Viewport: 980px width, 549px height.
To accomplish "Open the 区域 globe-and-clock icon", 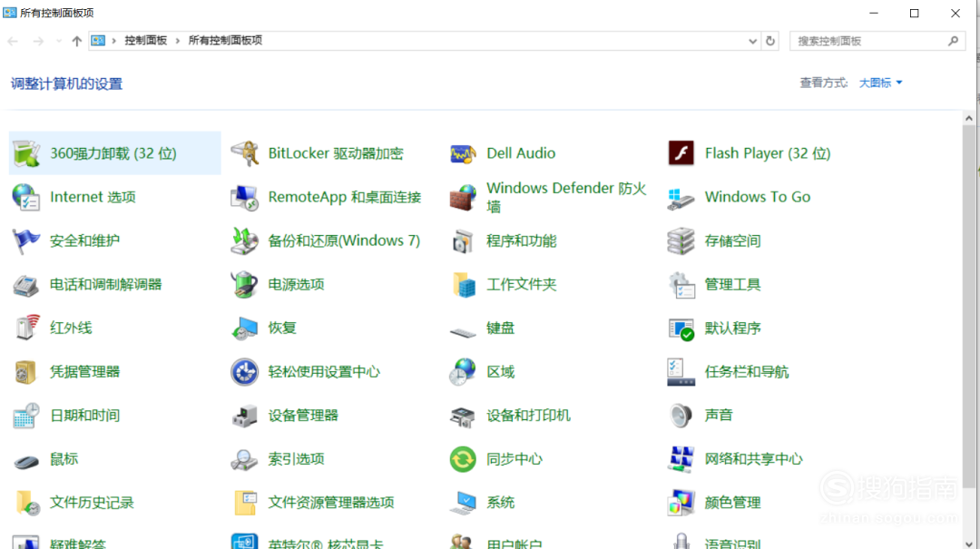I will pos(463,372).
